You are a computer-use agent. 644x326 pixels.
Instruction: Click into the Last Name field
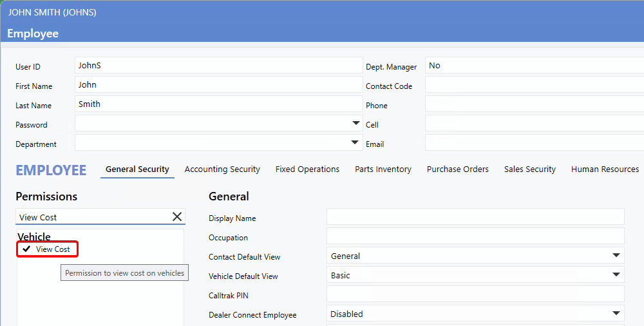[x=219, y=104]
